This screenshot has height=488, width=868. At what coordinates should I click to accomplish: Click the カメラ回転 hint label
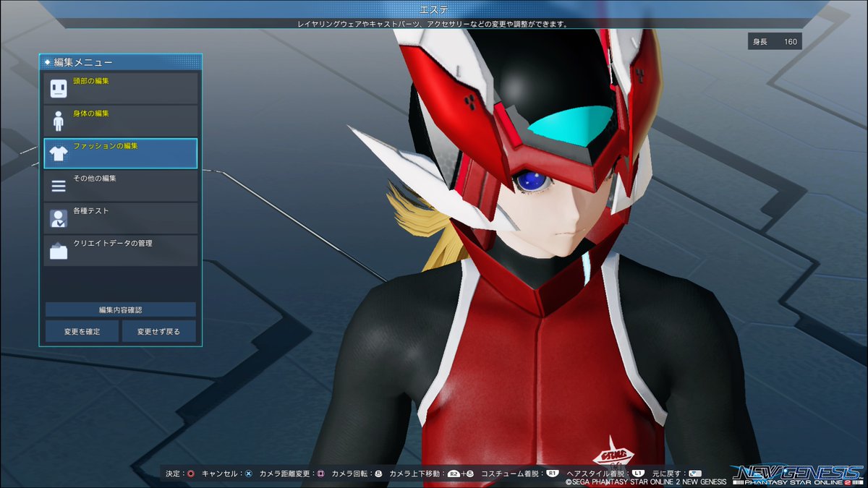tap(349, 474)
